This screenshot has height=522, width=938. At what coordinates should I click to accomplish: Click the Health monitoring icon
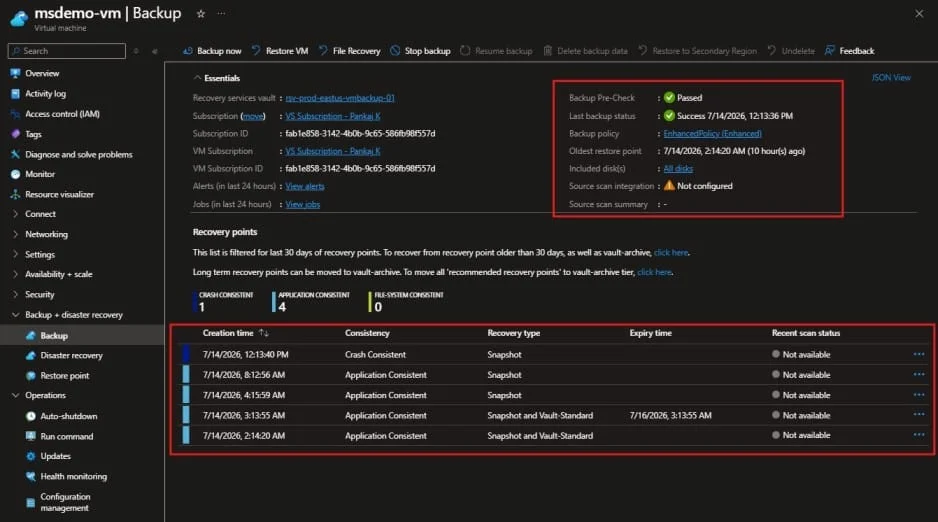click(31, 477)
